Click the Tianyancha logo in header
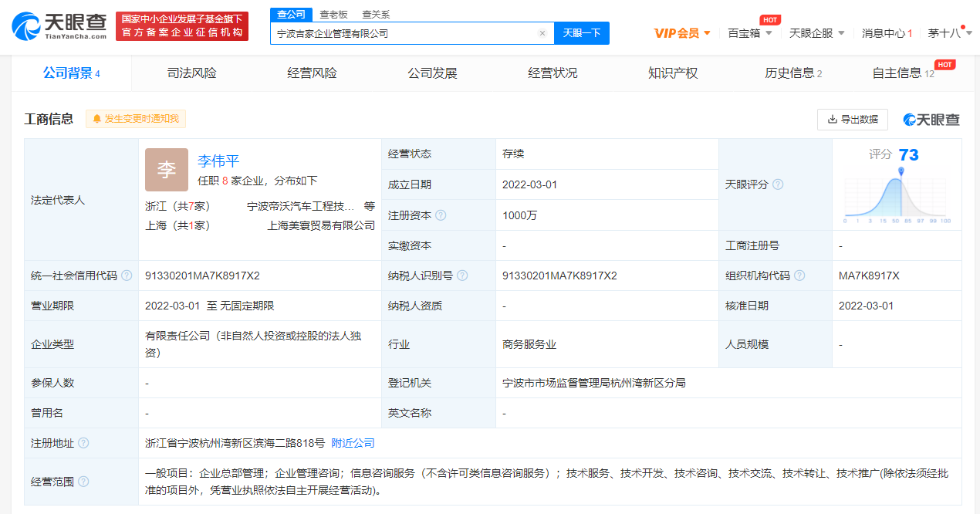 click(60, 26)
